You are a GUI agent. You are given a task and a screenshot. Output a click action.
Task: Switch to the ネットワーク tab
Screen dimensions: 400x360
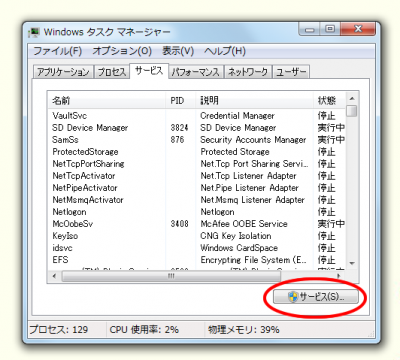pos(248,72)
